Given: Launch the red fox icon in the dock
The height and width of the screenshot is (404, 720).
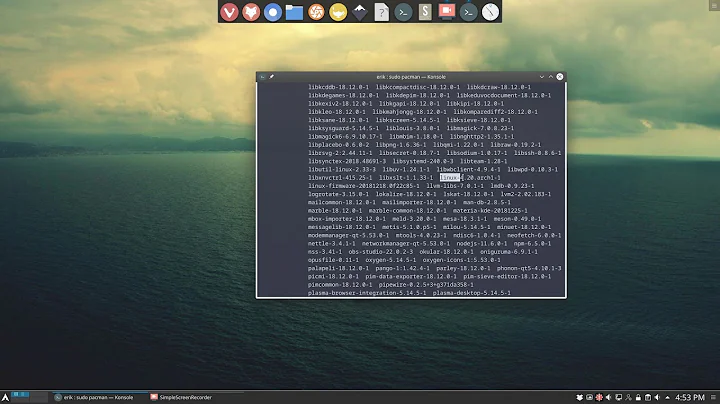Looking at the screenshot, I should pyautogui.click(x=251, y=12).
